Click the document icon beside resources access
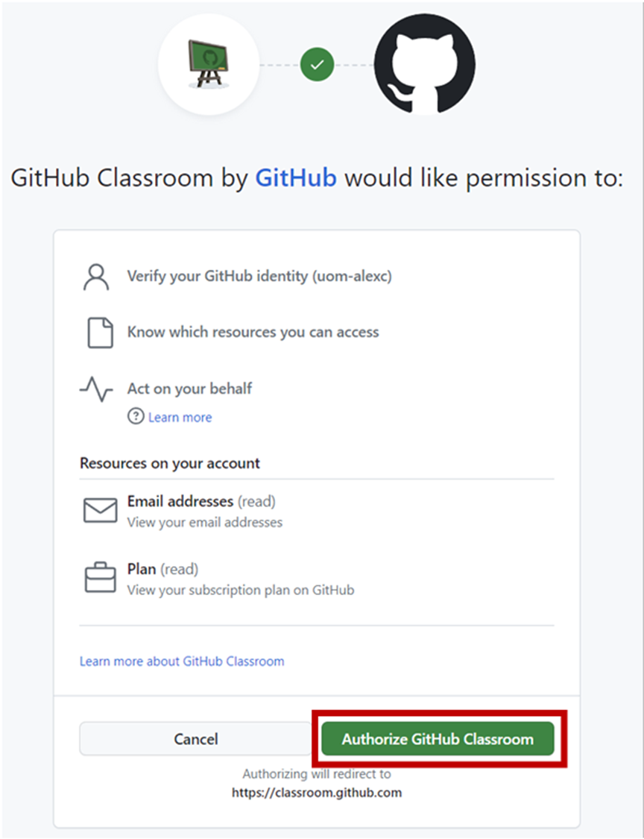644x839 pixels. coord(100,333)
